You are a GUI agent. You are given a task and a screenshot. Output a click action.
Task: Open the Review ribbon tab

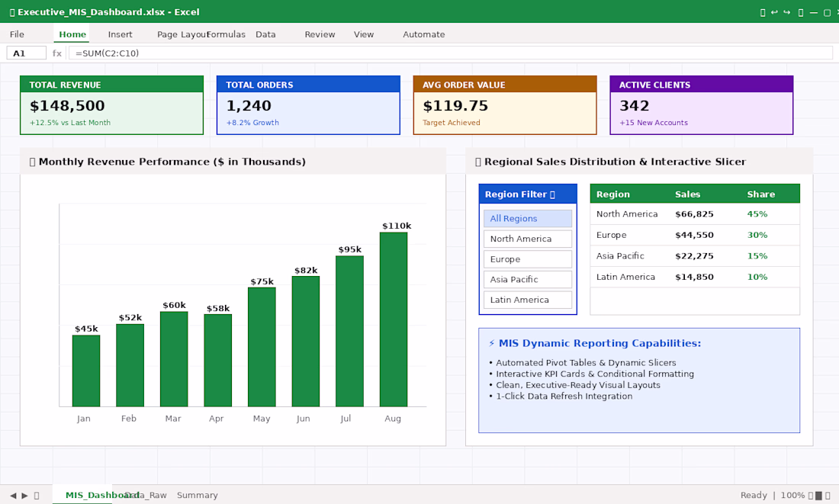pos(320,34)
